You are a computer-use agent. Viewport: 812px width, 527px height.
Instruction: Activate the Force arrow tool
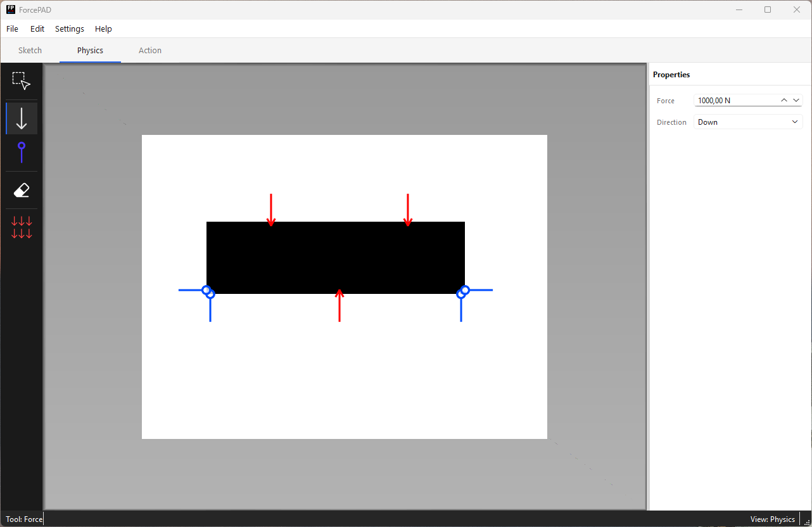(x=22, y=118)
